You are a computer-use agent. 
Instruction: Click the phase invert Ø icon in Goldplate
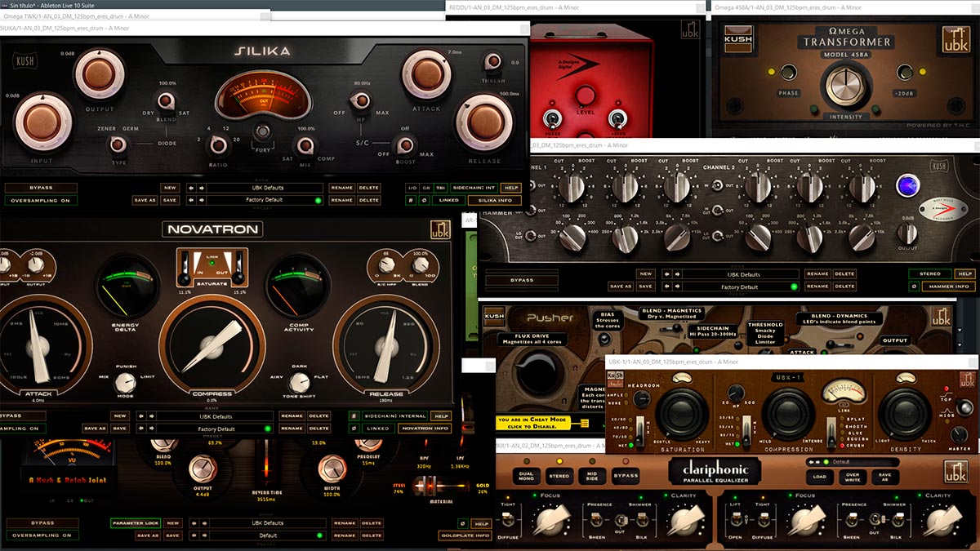[462, 523]
